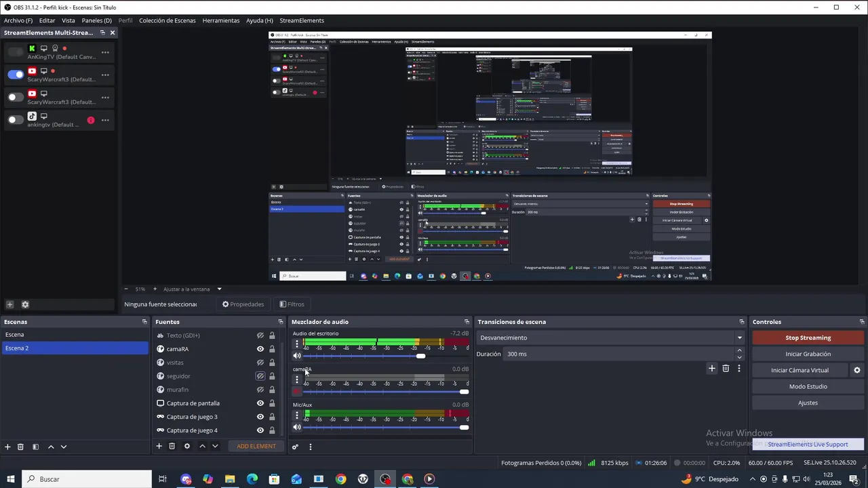Click Iniciar Grabación button
Screen dimensions: 868x488
pos(808,354)
